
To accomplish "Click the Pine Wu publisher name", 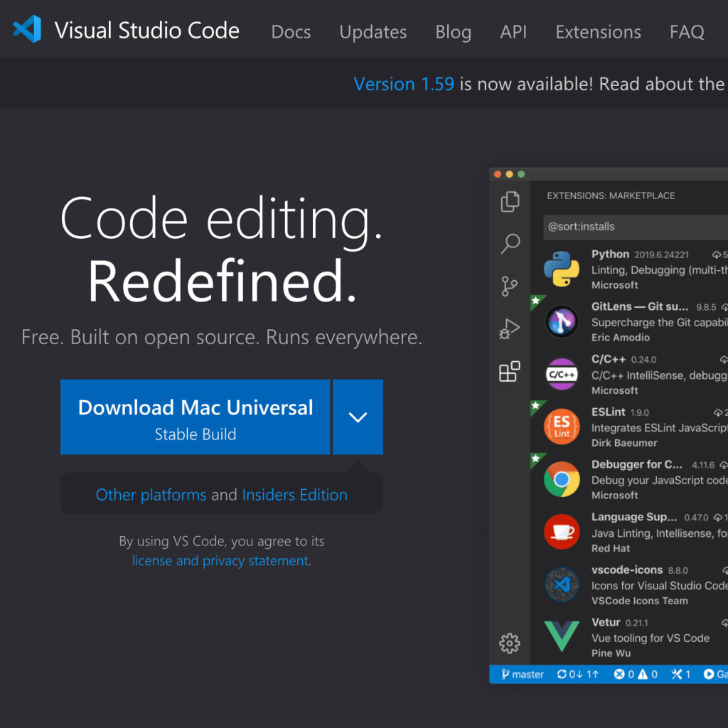I will tap(611, 653).
